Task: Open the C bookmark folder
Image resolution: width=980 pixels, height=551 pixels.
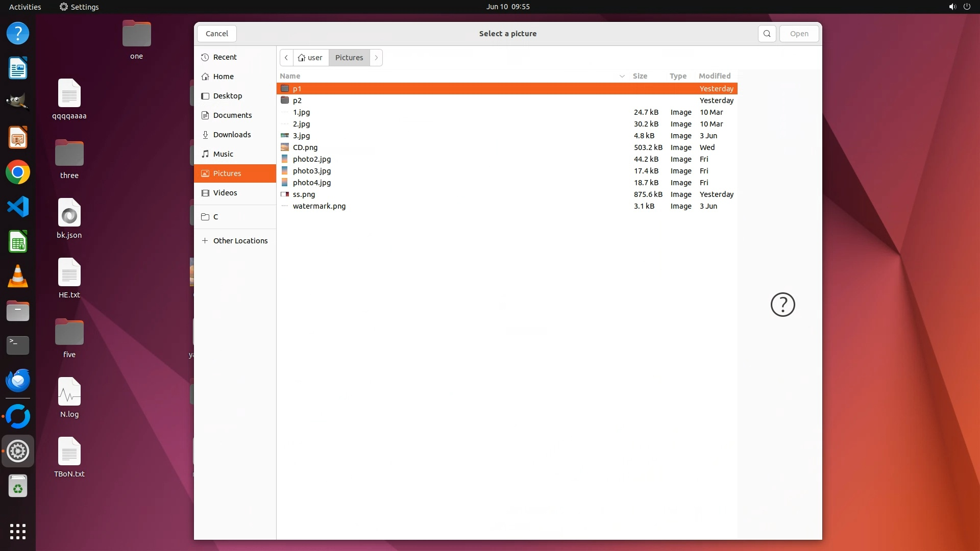Action: coord(215,217)
